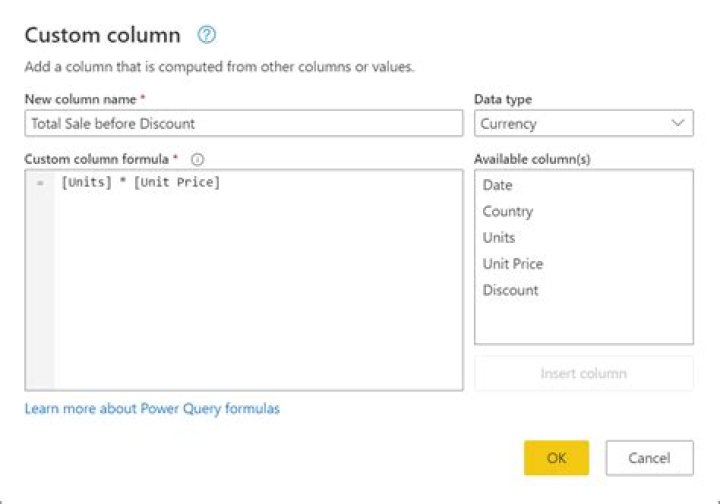The image size is (720, 504).
Task: Open the Data type dropdown
Action: (x=584, y=123)
